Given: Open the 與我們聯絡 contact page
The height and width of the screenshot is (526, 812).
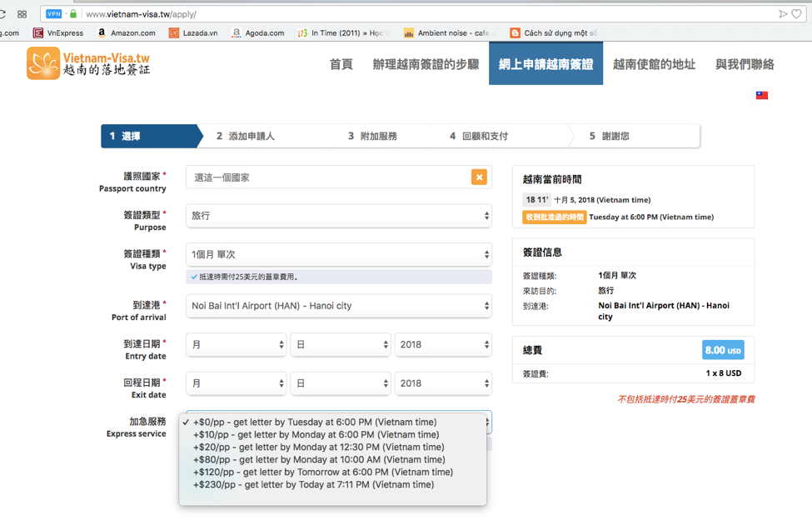Looking at the screenshot, I should 745,64.
